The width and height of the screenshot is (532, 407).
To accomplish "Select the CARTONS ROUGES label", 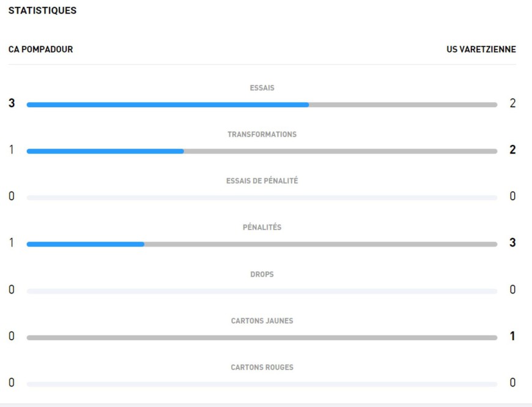I will [x=262, y=367].
